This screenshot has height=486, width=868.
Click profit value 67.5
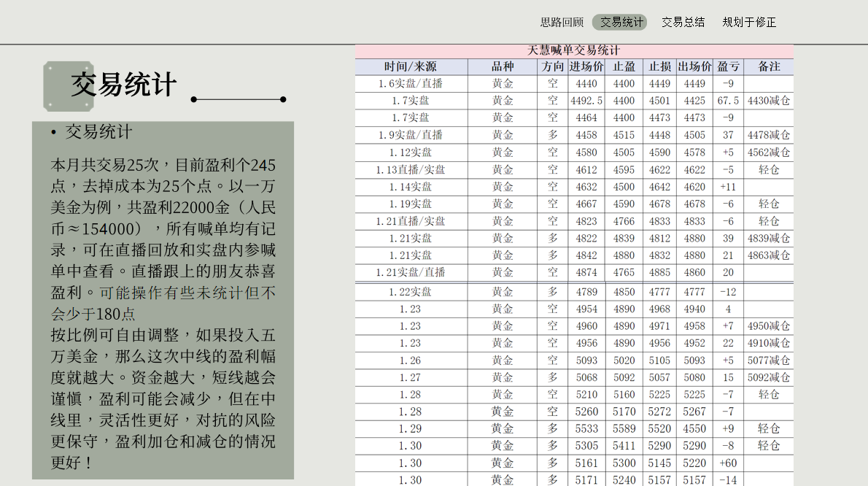728,101
